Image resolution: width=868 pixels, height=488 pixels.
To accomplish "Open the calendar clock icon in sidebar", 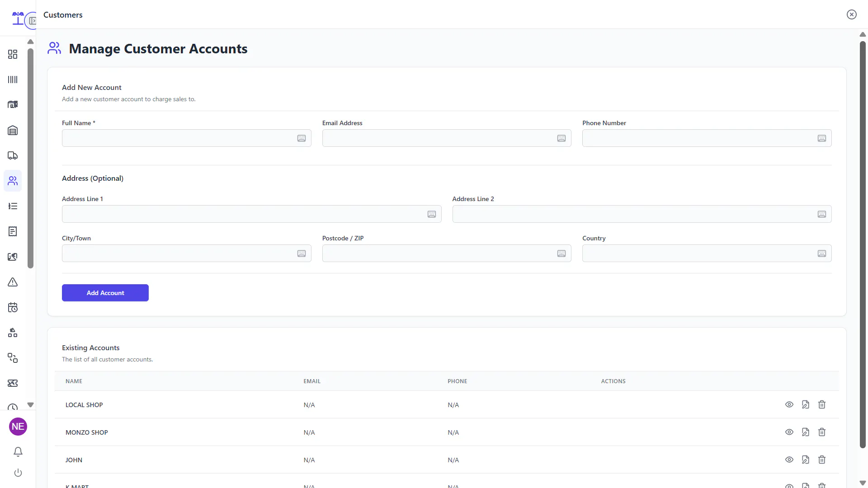I will (13, 308).
